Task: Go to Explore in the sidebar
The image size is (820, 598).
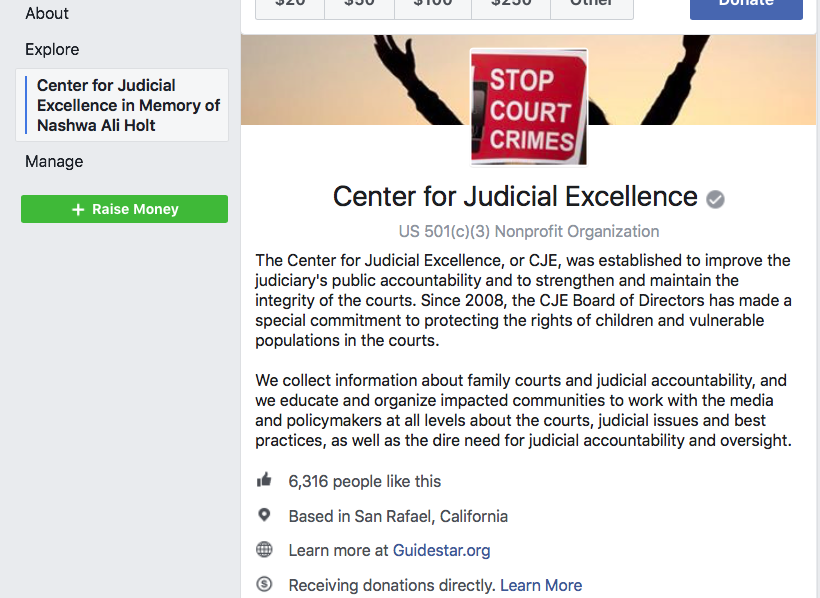Action: tap(52, 49)
